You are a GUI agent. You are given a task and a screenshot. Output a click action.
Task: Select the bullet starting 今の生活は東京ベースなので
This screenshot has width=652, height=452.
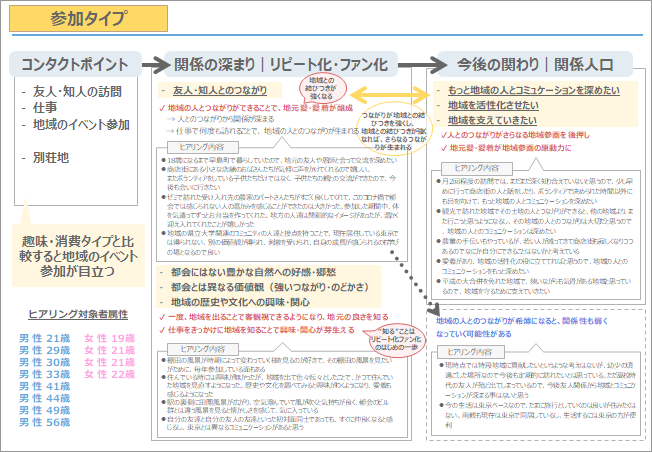coord(538,415)
